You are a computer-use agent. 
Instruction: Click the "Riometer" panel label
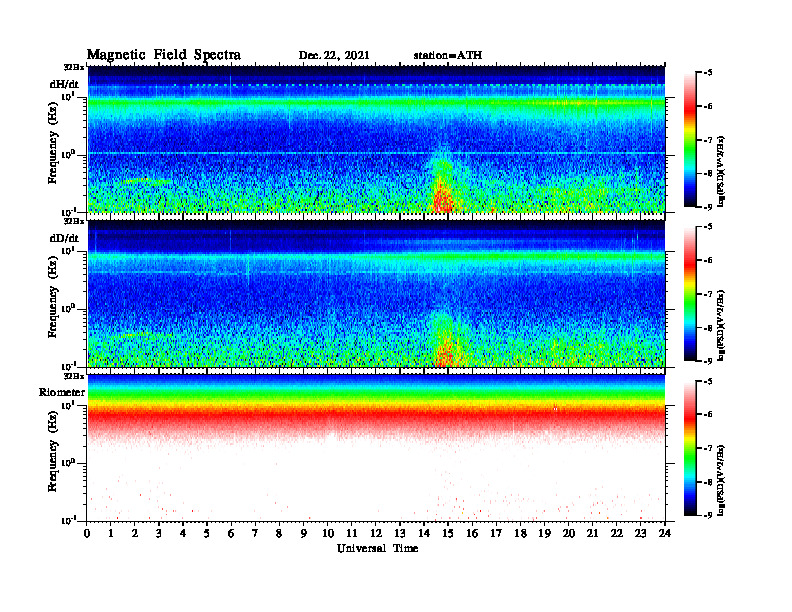62,392
